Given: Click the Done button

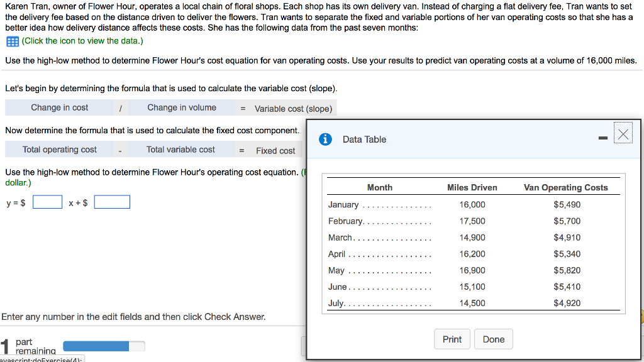Looking at the screenshot, I should [x=493, y=339].
